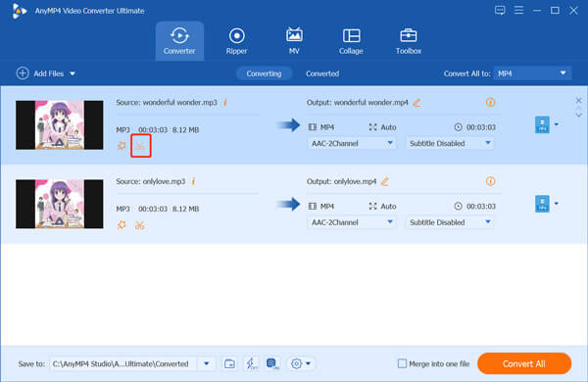Toggle the lightning acceleration icon
Image resolution: width=588 pixels, height=382 pixels.
click(251, 363)
